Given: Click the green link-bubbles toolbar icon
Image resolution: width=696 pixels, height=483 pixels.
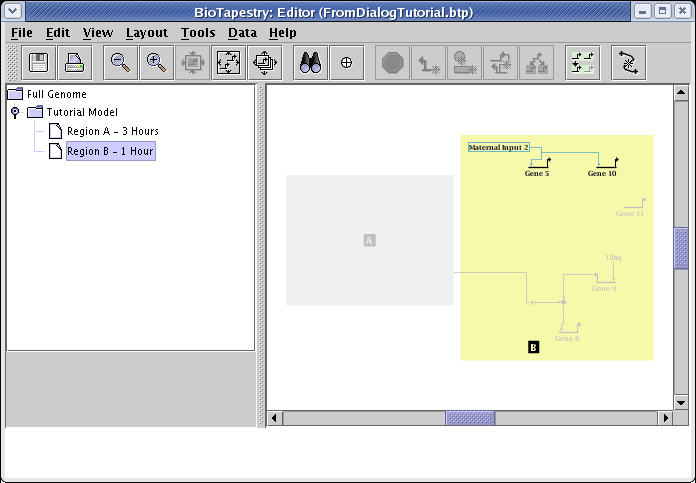Looking at the screenshot, I should coord(581,62).
